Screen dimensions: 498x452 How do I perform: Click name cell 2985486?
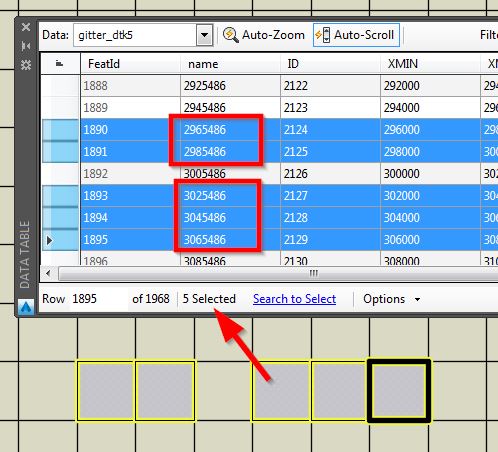coord(230,152)
